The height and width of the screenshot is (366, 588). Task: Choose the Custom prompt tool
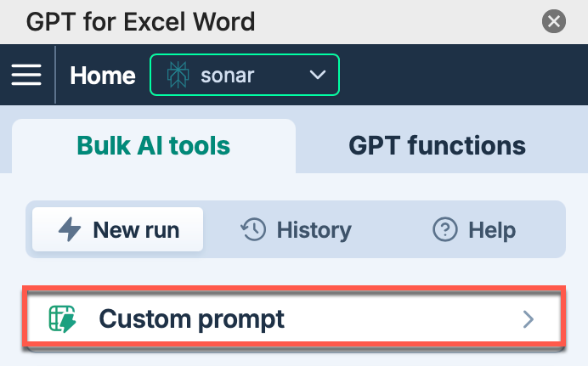point(293,319)
